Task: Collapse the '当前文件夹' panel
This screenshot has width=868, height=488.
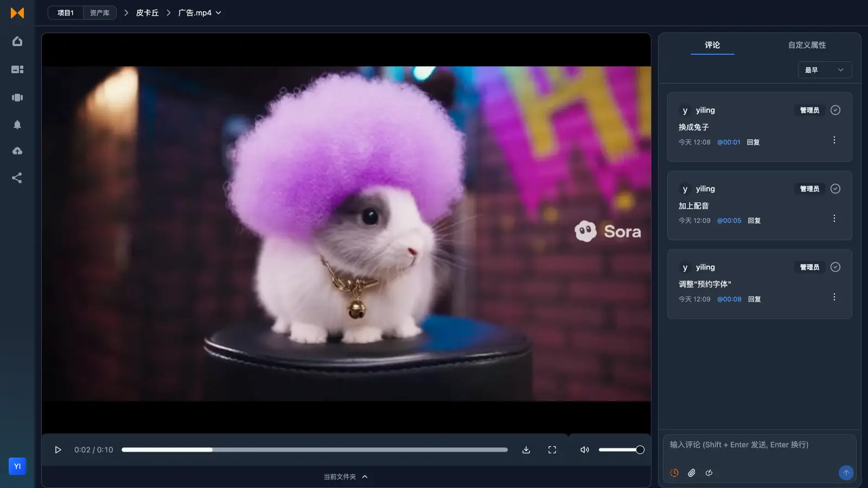Action: click(364, 476)
